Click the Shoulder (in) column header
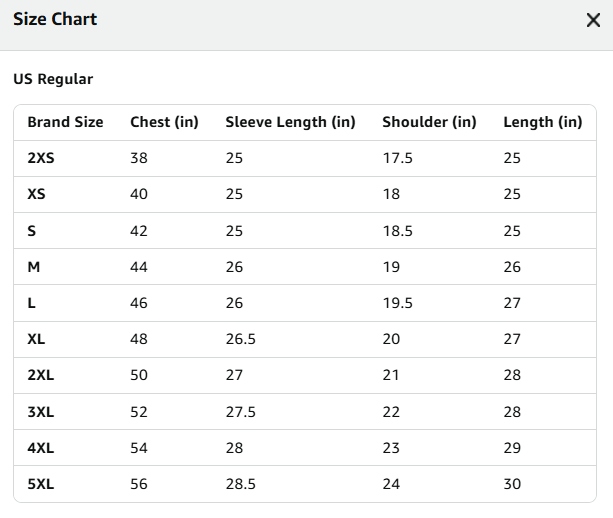613x518 pixels. click(429, 122)
